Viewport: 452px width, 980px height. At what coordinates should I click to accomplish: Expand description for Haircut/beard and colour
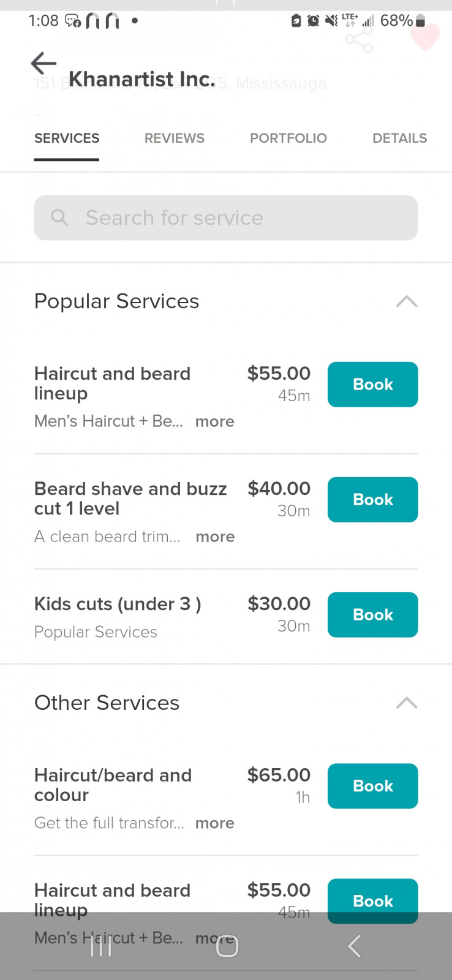click(x=214, y=823)
